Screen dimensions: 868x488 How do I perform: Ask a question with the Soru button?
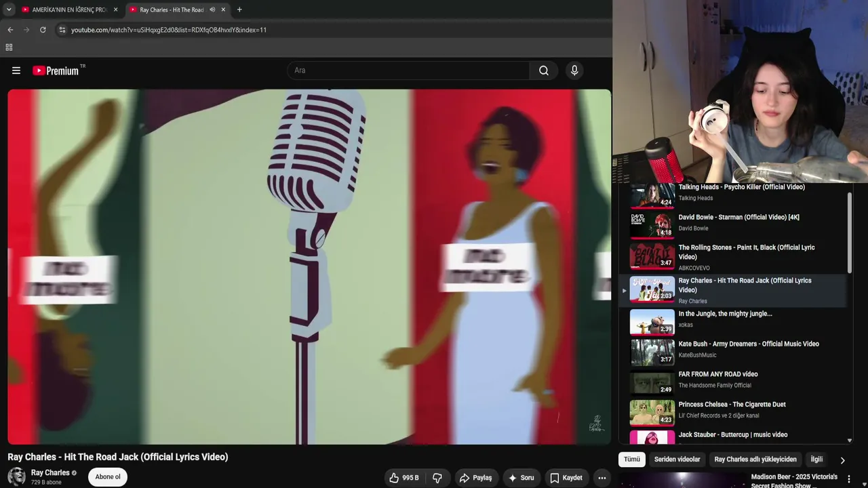pos(521,478)
